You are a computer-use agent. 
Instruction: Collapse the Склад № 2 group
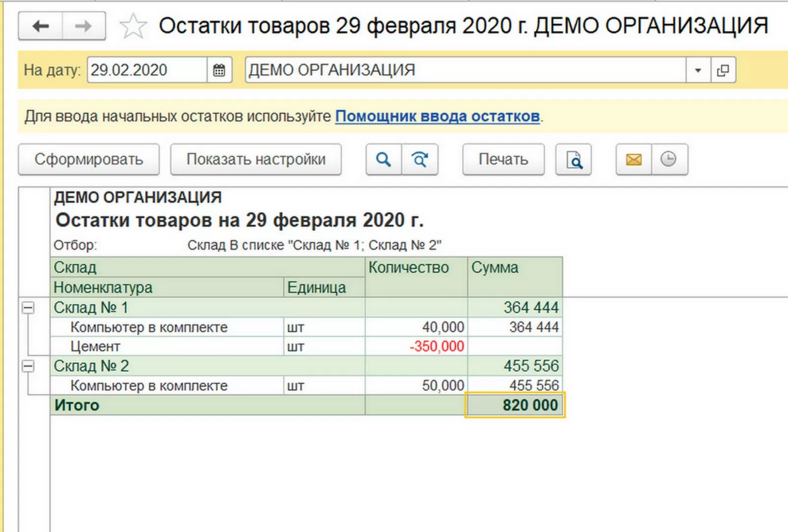pos(29,366)
